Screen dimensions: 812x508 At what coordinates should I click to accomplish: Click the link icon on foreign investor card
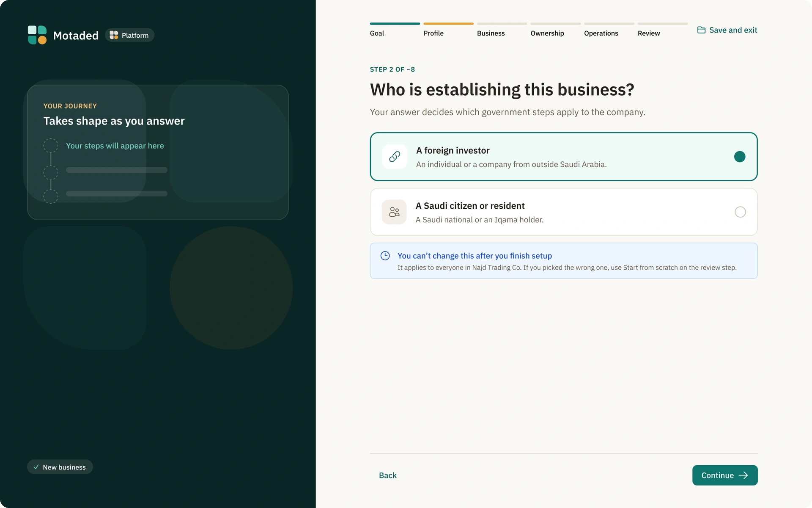coord(395,157)
